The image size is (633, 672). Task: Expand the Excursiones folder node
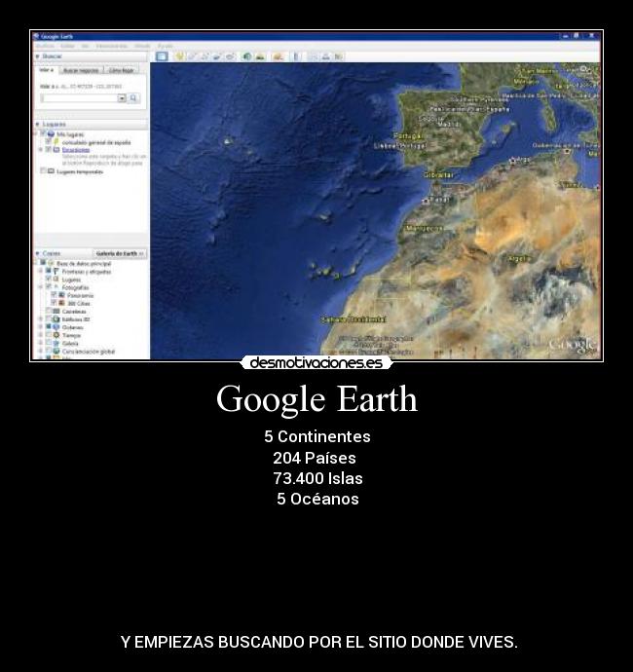(x=41, y=150)
